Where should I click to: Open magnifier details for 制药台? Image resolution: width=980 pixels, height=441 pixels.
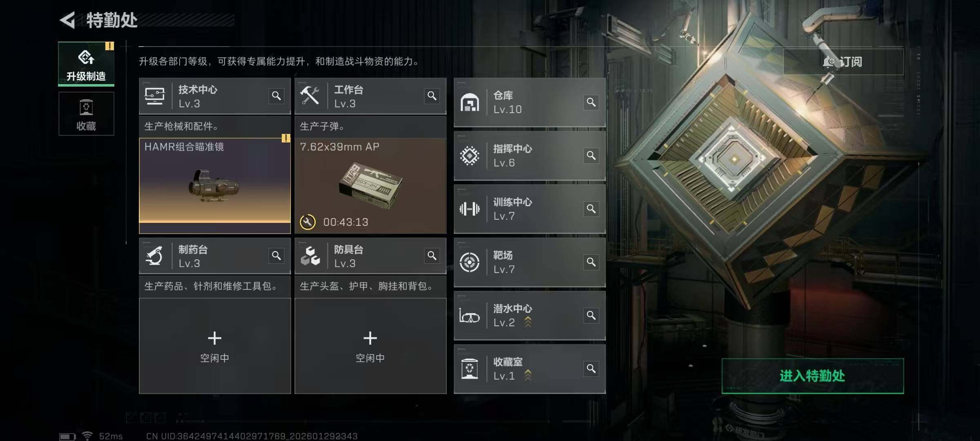click(x=276, y=256)
